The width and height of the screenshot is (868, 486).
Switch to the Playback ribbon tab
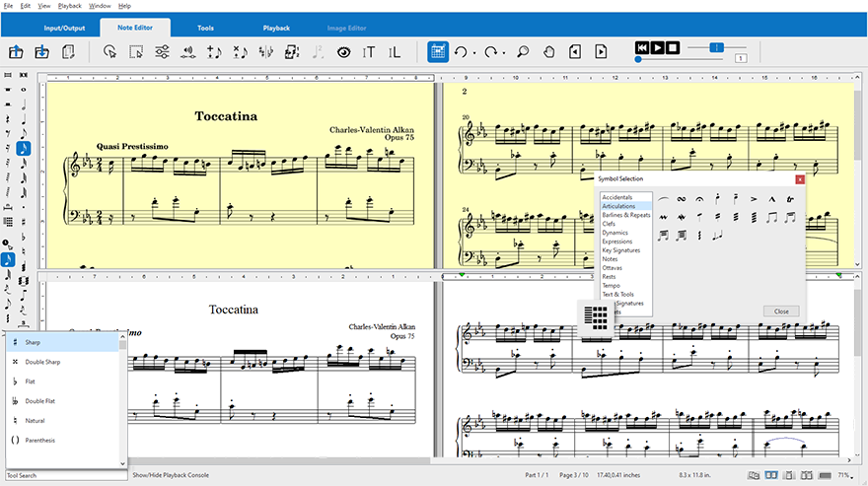point(276,28)
